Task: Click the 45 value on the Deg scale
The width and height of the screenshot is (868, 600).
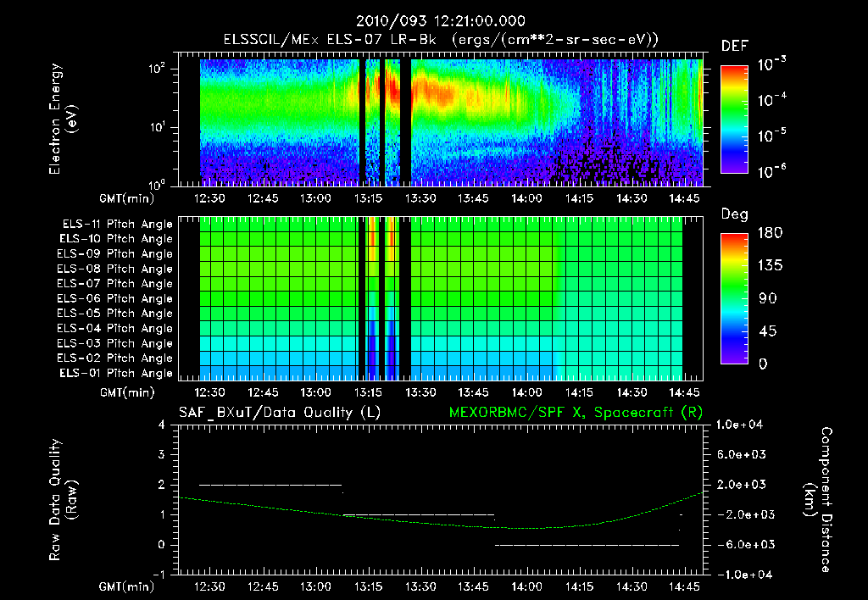Action: click(768, 331)
